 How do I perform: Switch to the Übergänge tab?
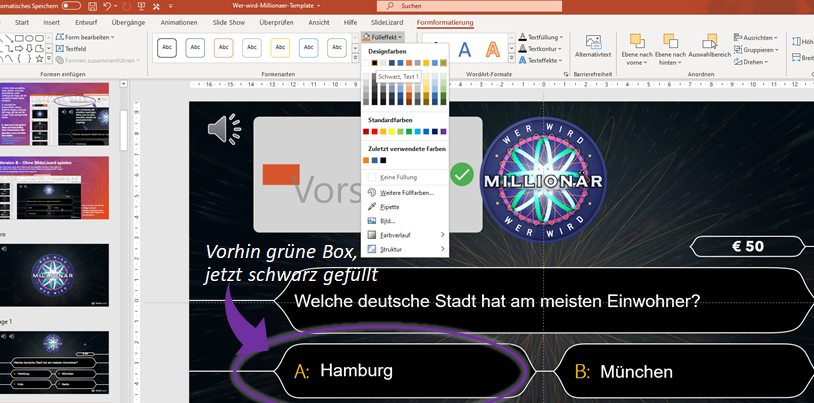(x=128, y=22)
